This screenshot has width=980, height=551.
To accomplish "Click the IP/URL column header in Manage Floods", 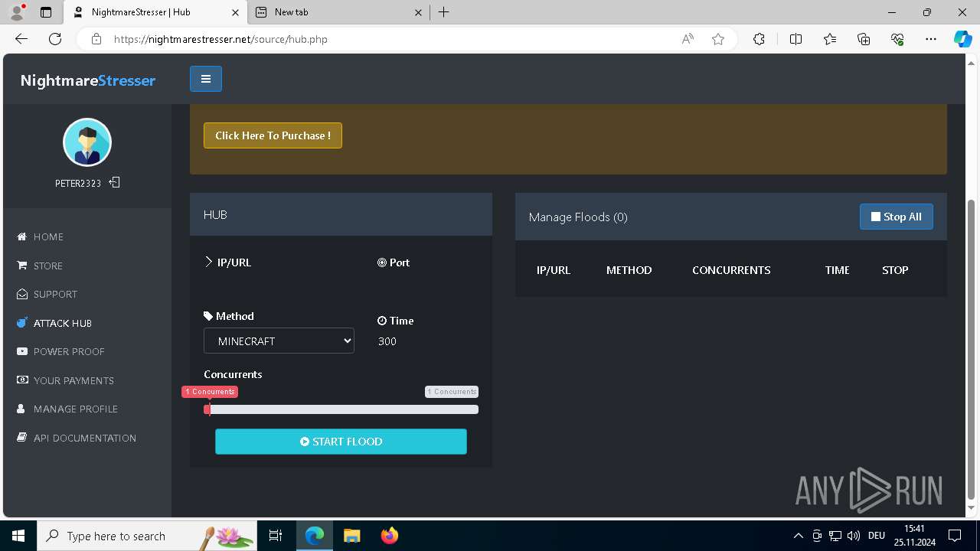I will [554, 270].
